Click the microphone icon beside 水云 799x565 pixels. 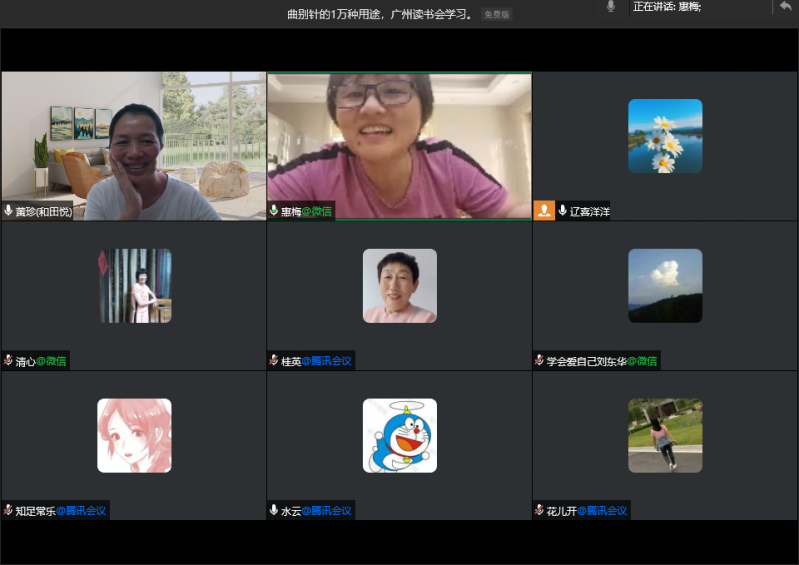pos(274,510)
